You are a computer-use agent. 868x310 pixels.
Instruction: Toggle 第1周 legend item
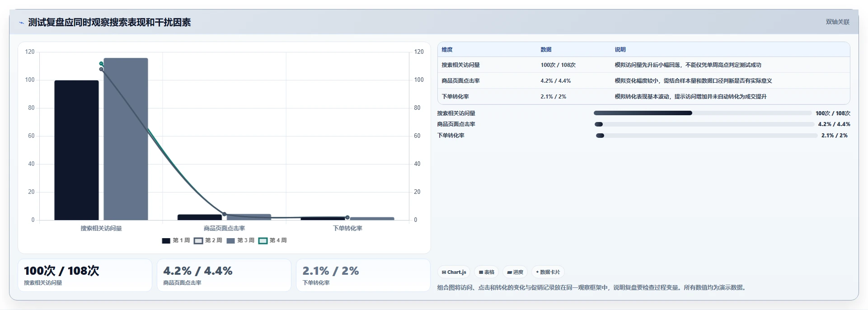click(x=176, y=240)
